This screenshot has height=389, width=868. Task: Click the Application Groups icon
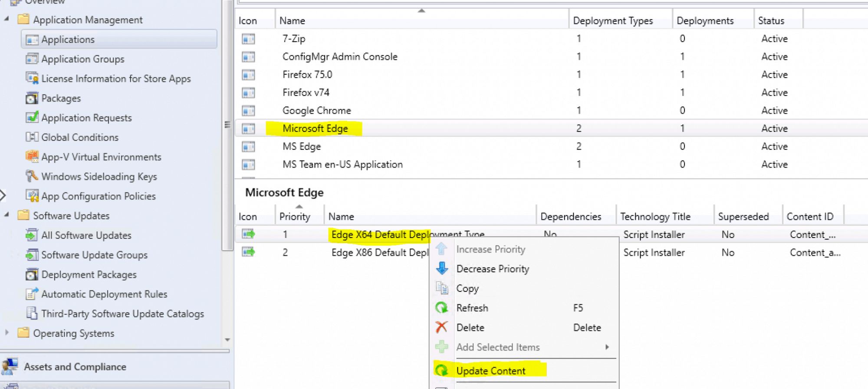coord(32,59)
